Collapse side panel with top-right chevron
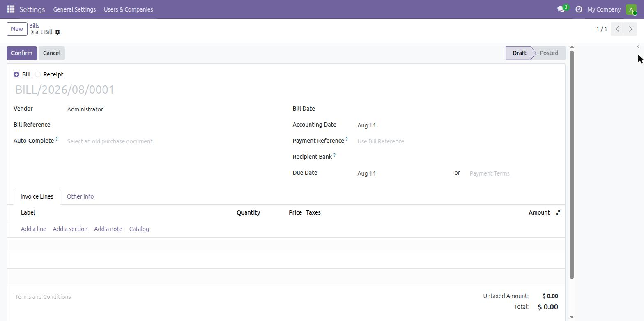Screen dimensions: 644x321 point(638,46)
